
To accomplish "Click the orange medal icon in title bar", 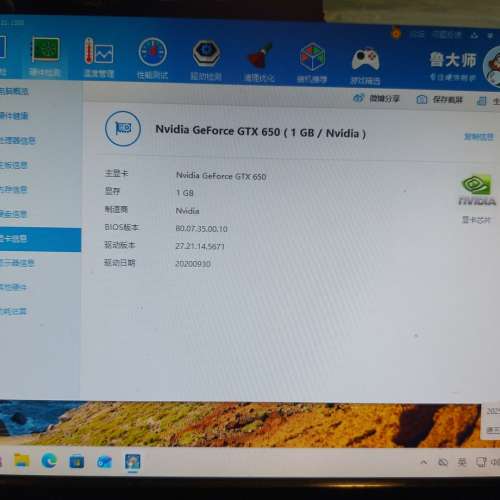I will 396,33.
